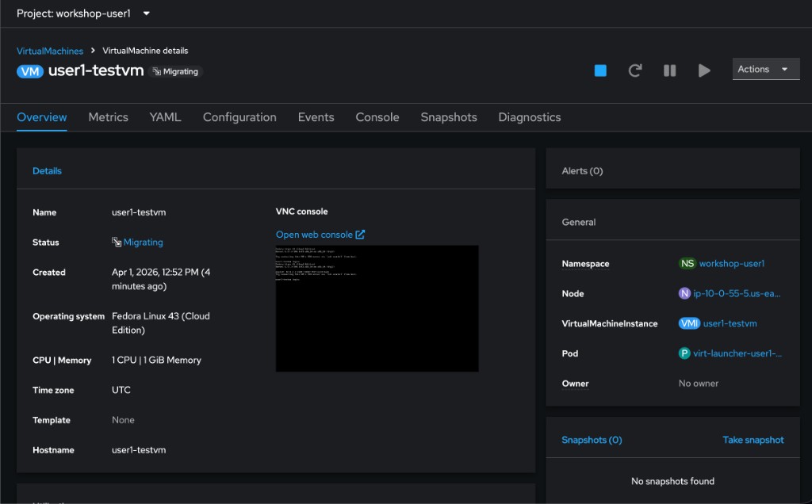Viewport: 812px width, 504px height.
Task: Click the Migrating status badge
Action: point(178,71)
